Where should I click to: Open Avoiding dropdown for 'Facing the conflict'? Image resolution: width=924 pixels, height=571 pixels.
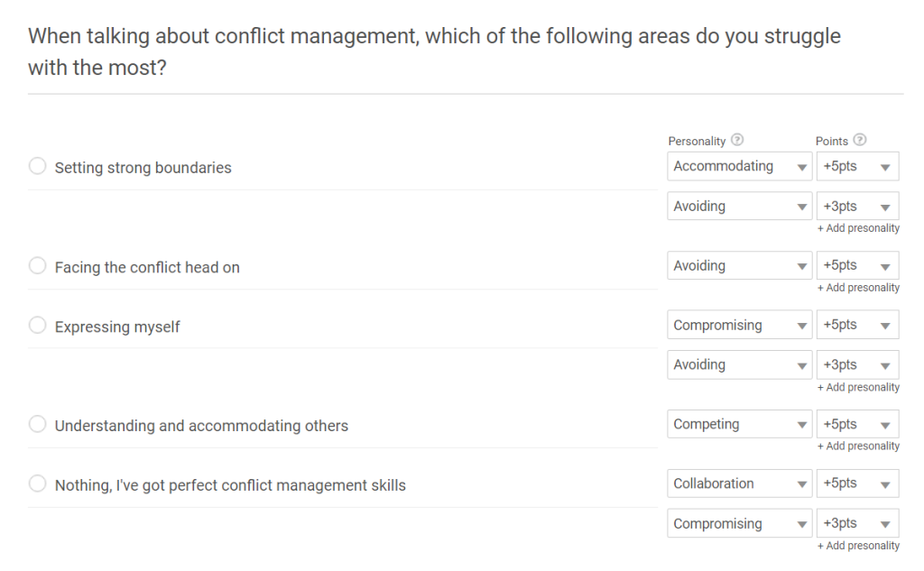[x=739, y=266]
